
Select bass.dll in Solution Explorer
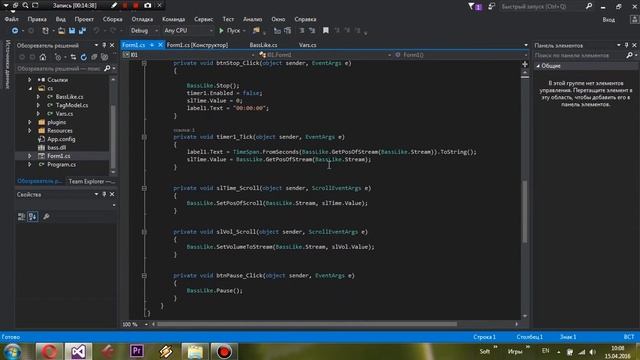[x=57, y=148]
